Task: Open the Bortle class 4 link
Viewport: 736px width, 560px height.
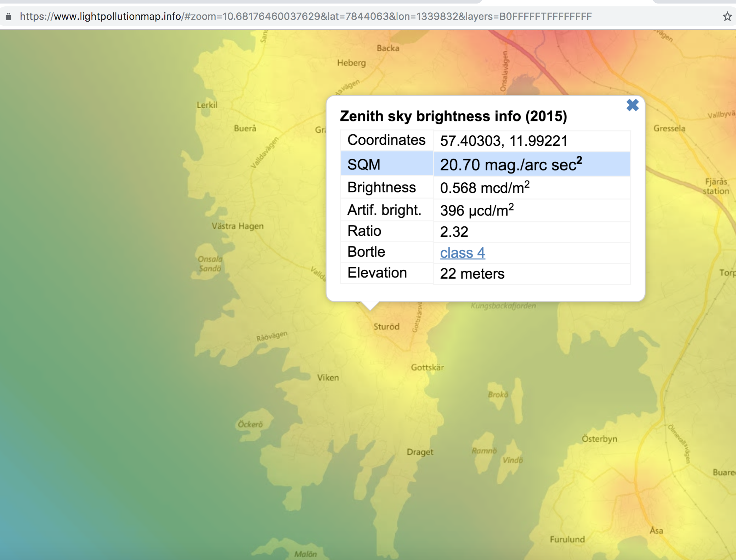Action: tap(462, 253)
